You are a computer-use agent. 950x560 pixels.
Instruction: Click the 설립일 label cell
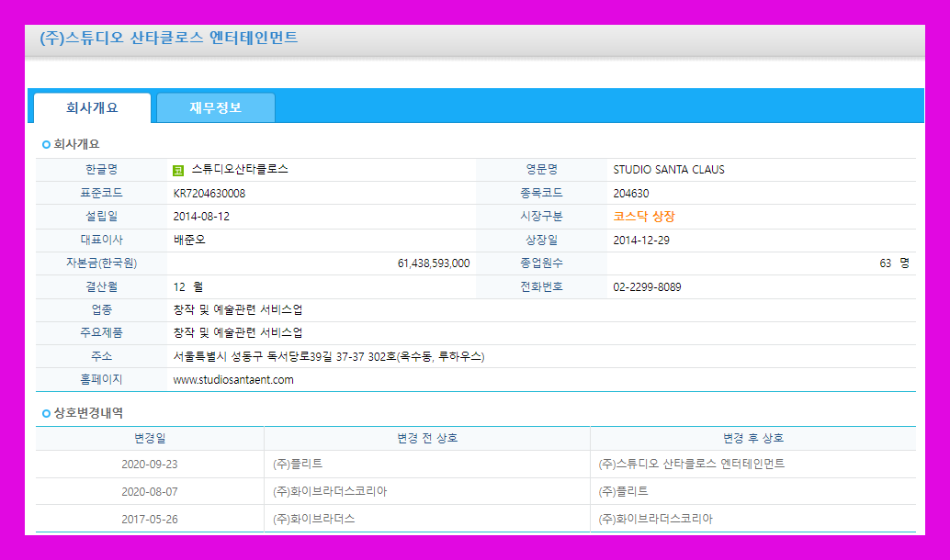click(101, 217)
